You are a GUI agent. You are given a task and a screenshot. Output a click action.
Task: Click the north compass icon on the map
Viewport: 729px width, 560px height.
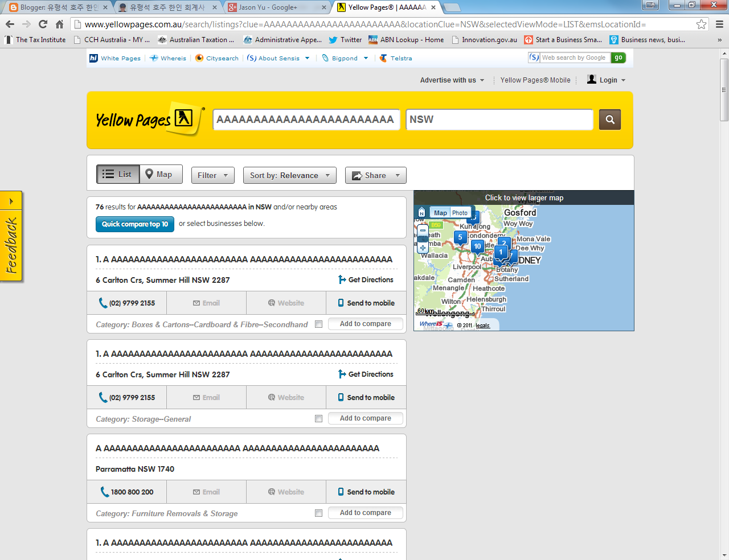(421, 212)
